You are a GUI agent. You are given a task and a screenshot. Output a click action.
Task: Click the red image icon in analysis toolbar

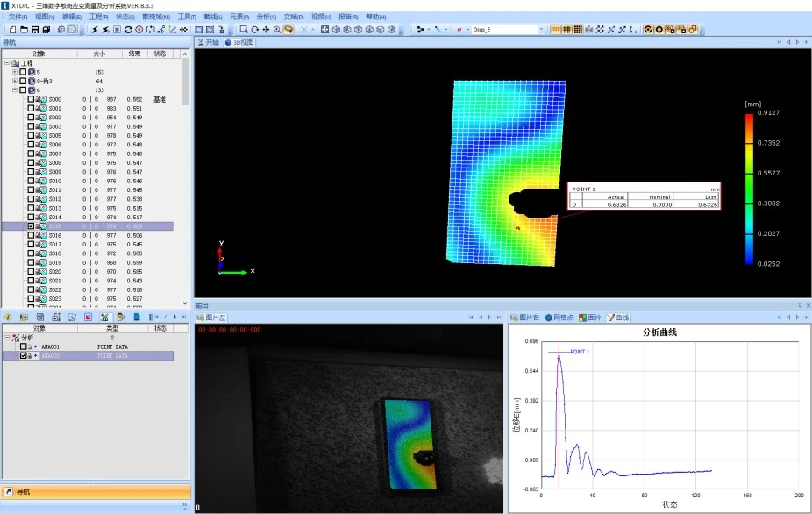(x=88, y=317)
